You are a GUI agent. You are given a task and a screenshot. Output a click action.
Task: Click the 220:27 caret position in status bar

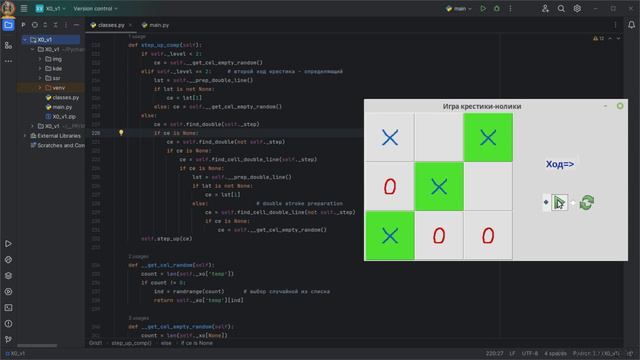494,353
